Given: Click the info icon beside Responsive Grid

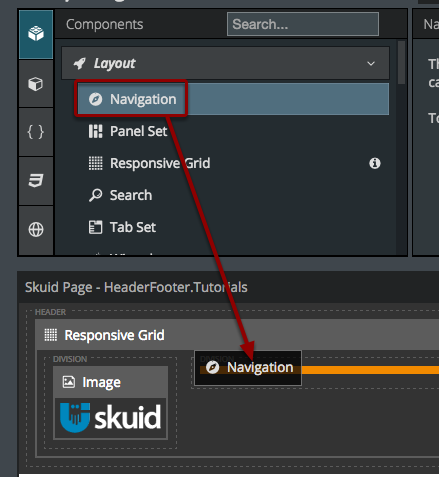Looking at the screenshot, I should tap(375, 163).
